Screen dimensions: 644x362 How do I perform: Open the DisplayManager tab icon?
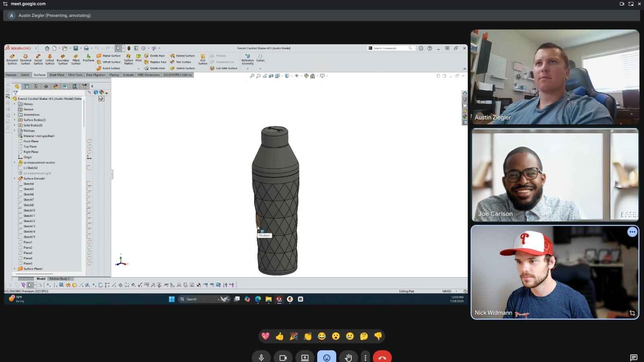pos(56,86)
